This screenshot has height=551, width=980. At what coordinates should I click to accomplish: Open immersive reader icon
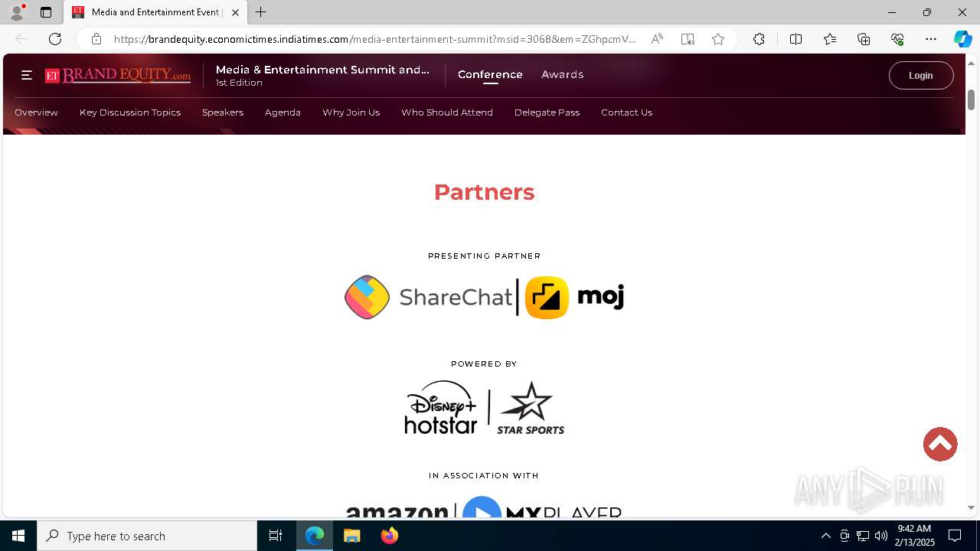pos(688,39)
